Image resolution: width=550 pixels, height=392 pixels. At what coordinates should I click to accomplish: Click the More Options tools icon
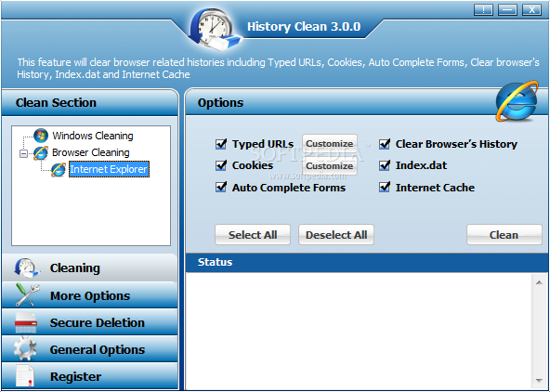pyautogui.click(x=27, y=295)
